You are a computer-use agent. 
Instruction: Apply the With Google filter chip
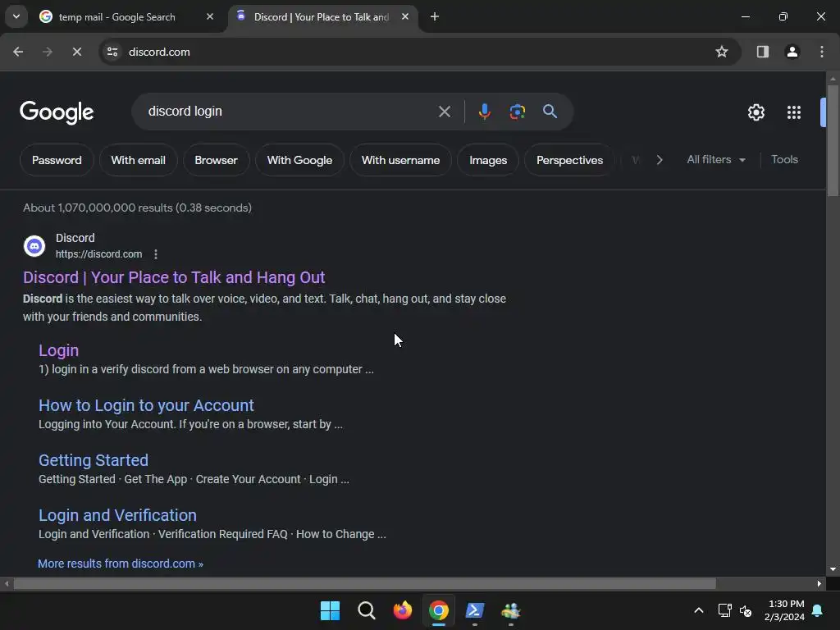pos(299,160)
